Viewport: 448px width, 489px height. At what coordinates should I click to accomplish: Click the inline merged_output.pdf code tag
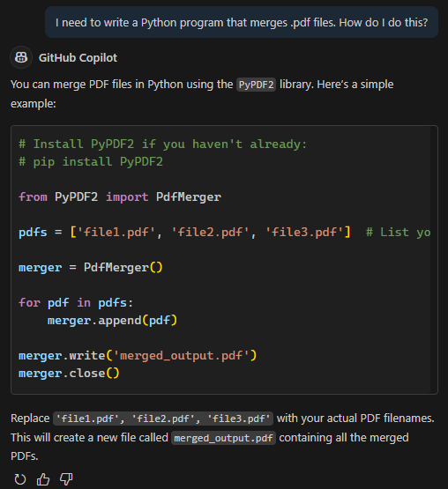(223, 438)
